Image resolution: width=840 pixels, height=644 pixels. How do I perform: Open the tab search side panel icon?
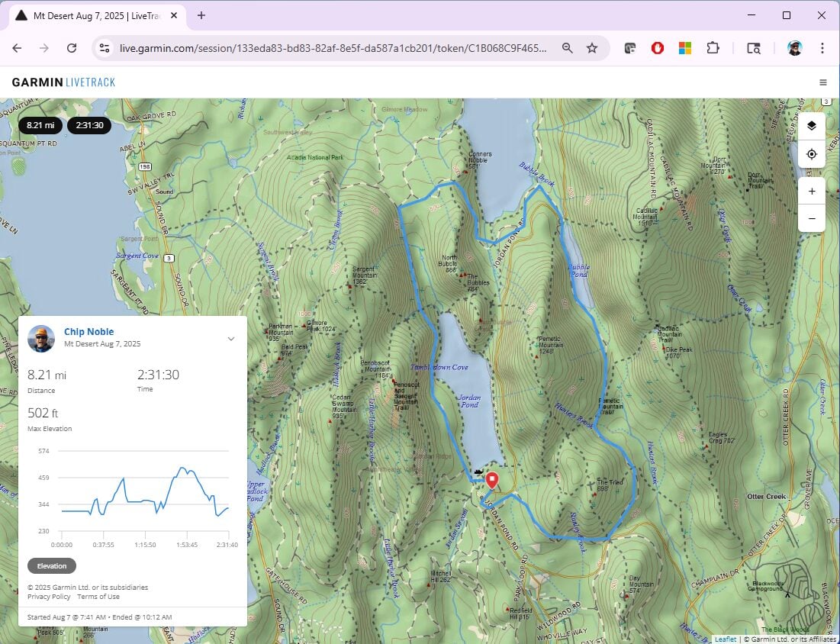(x=754, y=48)
